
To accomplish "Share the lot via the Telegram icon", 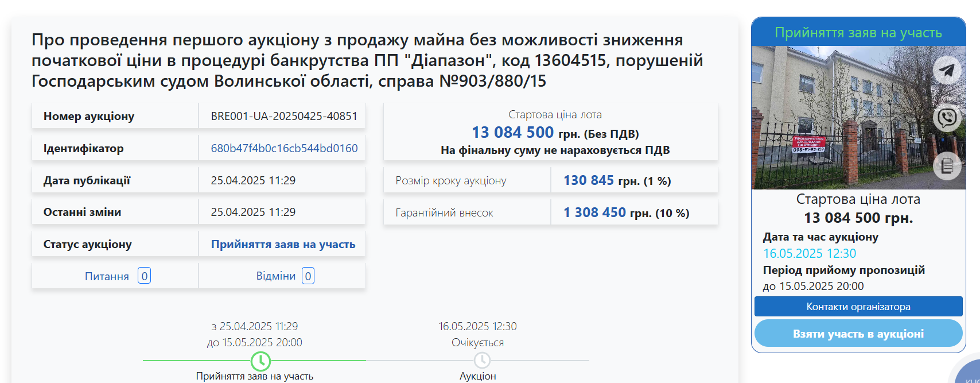I will (947, 71).
